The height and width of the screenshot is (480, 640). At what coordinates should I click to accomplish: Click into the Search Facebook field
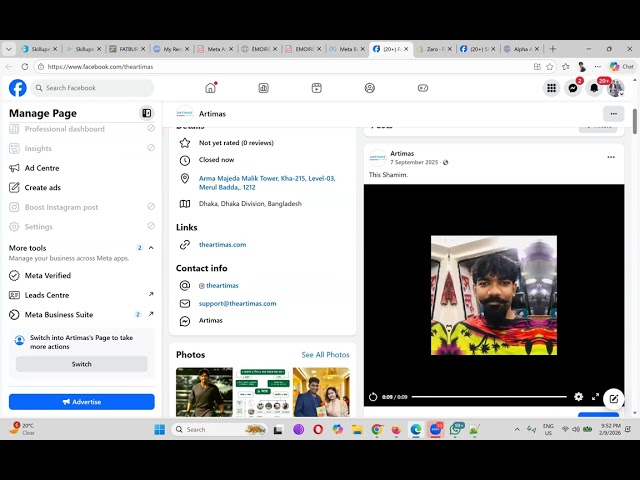pos(93,88)
